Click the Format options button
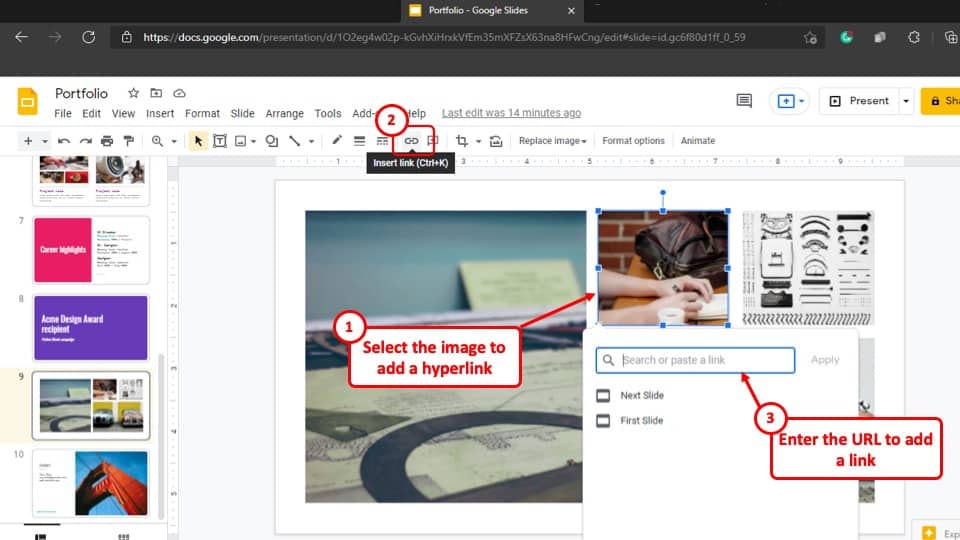 [633, 141]
